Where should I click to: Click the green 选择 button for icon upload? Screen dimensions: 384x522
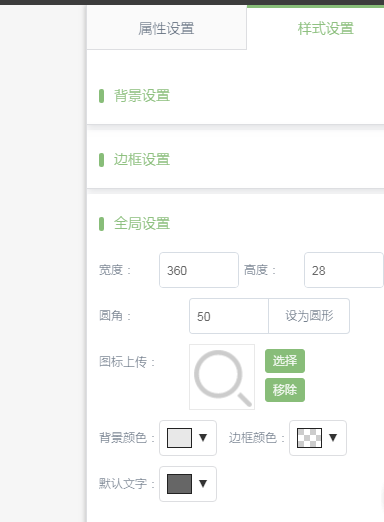click(285, 361)
